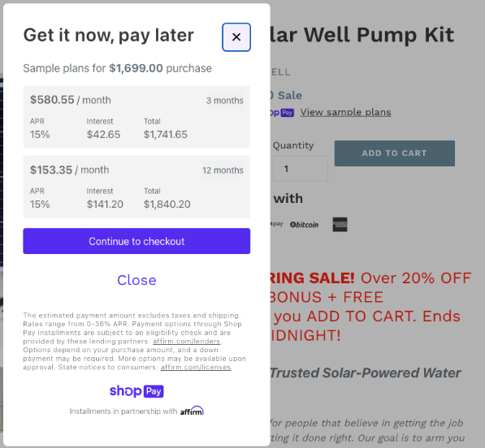485x448 pixels.
Task: Choose the $580.55 per month plan card
Action: (x=136, y=117)
